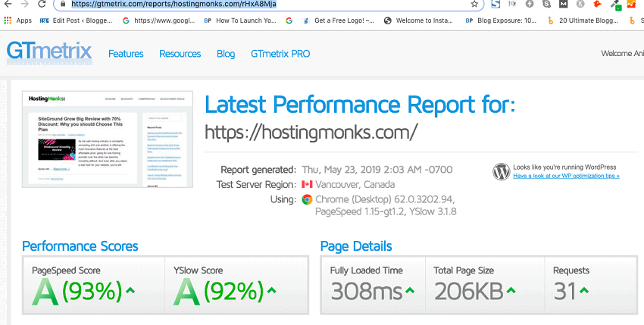Click the WordPress logo icon
The width and height of the screenshot is (644, 325).
(x=501, y=172)
